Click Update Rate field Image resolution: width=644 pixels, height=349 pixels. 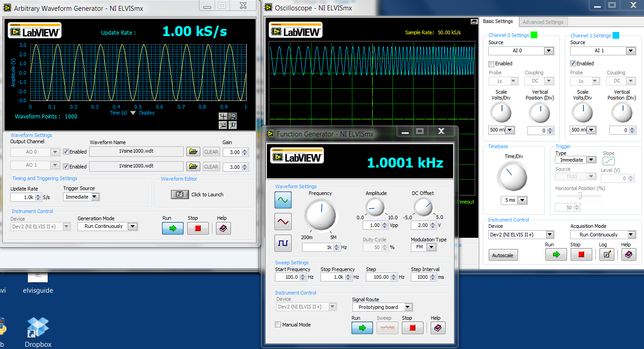[x=23, y=197]
